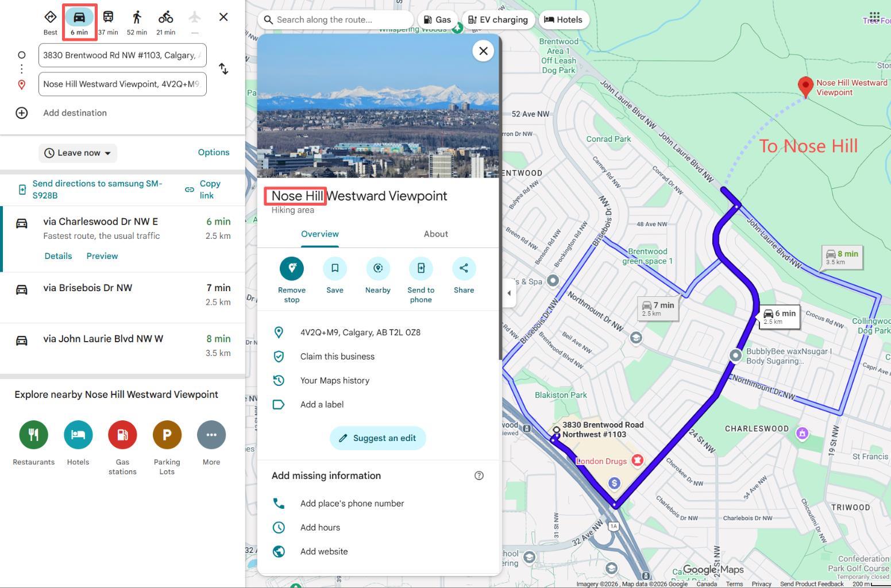Open the Leave now dropdown
The height and width of the screenshot is (588, 891).
pyautogui.click(x=78, y=153)
